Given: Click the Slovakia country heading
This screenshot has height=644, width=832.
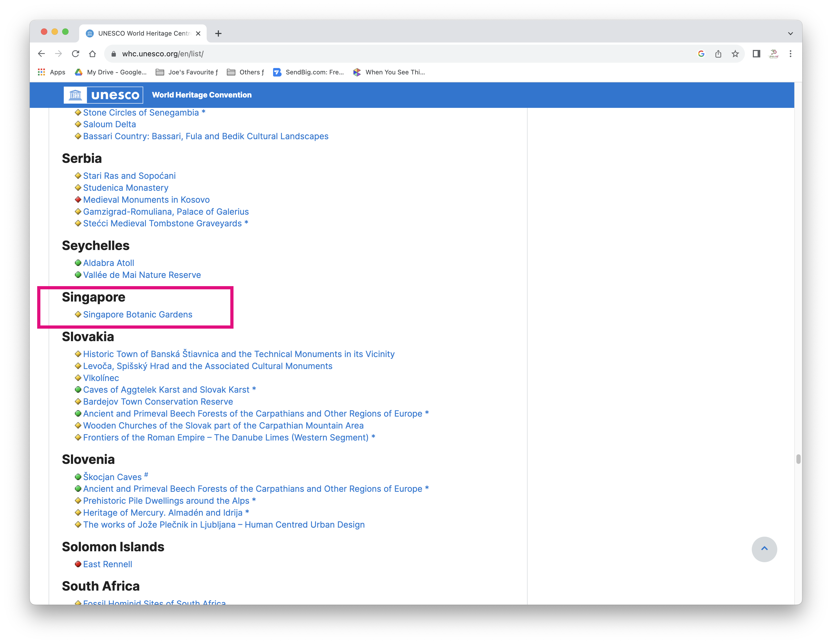Looking at the screenshot, I should pyautogui.click(x=88, y=337).
